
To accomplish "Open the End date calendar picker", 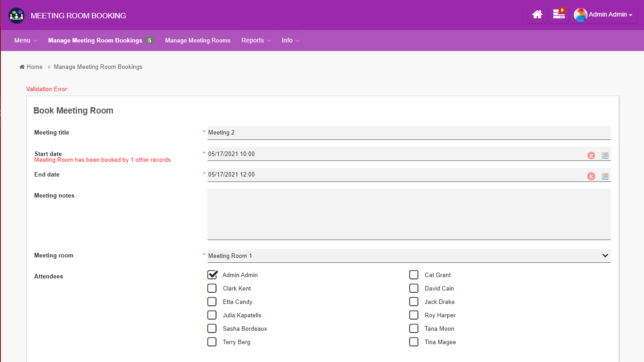I will (x=605, y=177).
